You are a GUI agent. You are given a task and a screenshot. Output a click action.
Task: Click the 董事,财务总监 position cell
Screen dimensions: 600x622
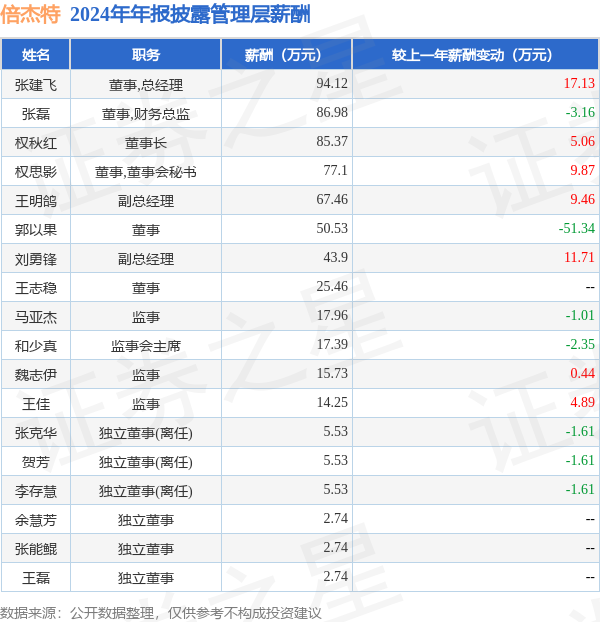point(146,114)
